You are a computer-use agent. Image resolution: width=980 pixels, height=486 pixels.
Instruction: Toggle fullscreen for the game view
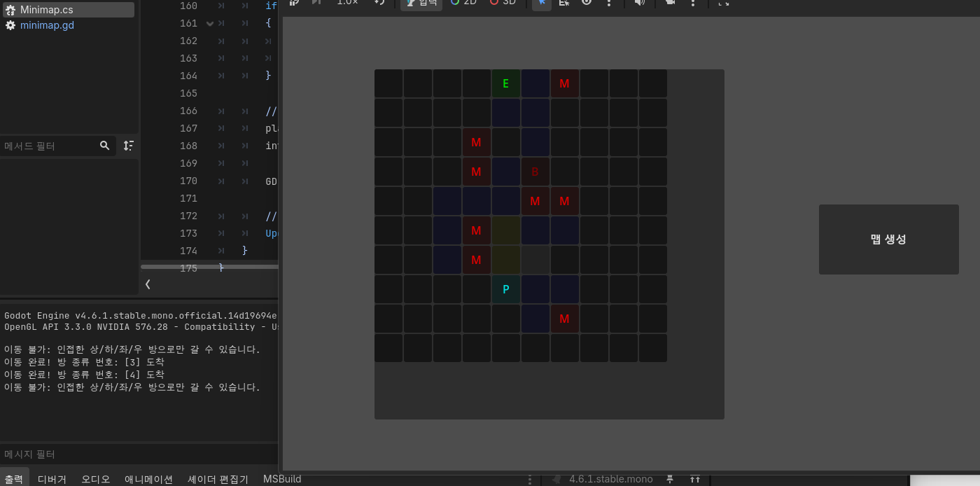[x=724, y=2]
